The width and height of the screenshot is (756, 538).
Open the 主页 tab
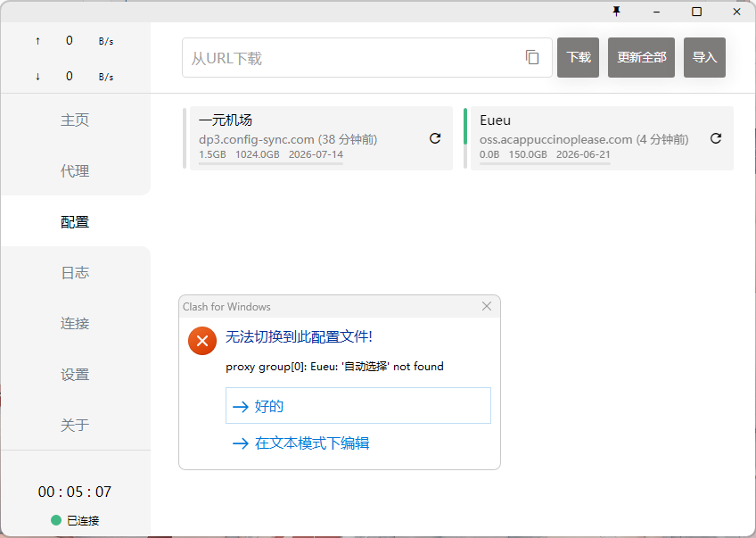75,120
